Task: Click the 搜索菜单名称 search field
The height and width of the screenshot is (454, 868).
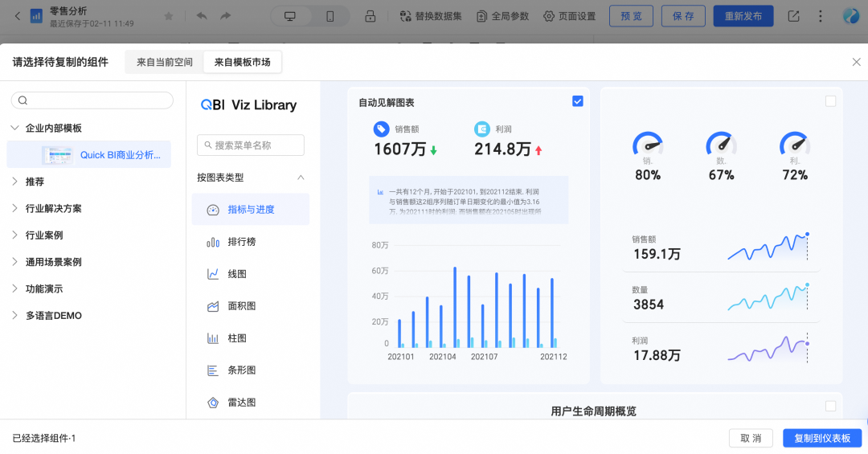Action: (x=251, y=145)
